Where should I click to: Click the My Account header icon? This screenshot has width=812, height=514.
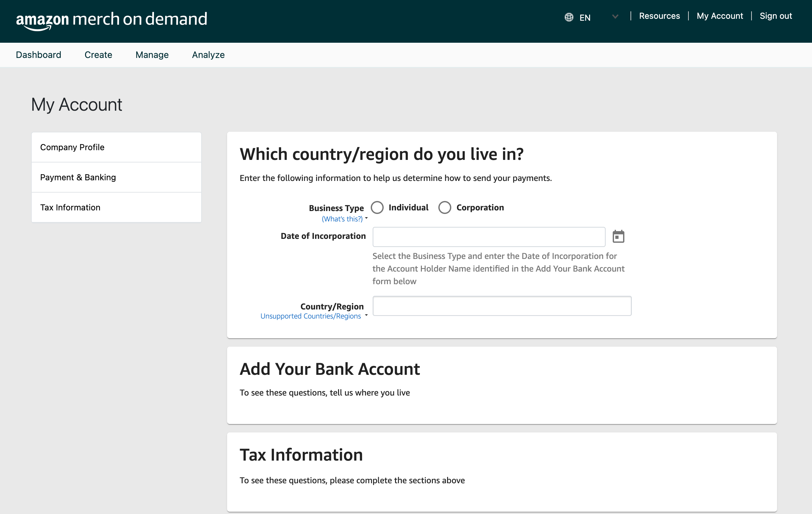pos(720,16)
